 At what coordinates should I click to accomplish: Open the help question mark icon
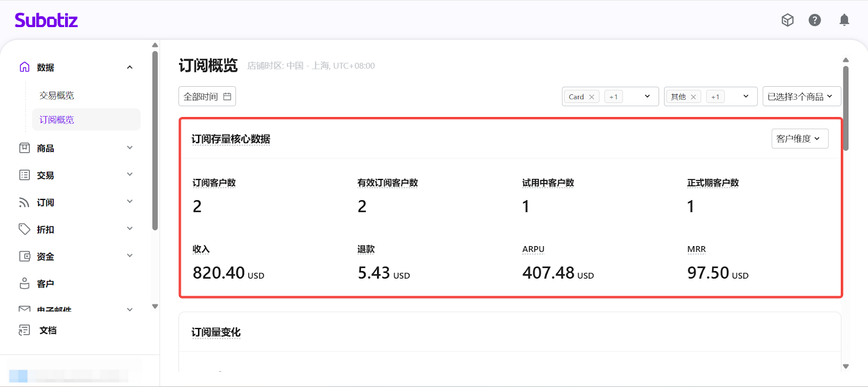(x=814, y=20)
